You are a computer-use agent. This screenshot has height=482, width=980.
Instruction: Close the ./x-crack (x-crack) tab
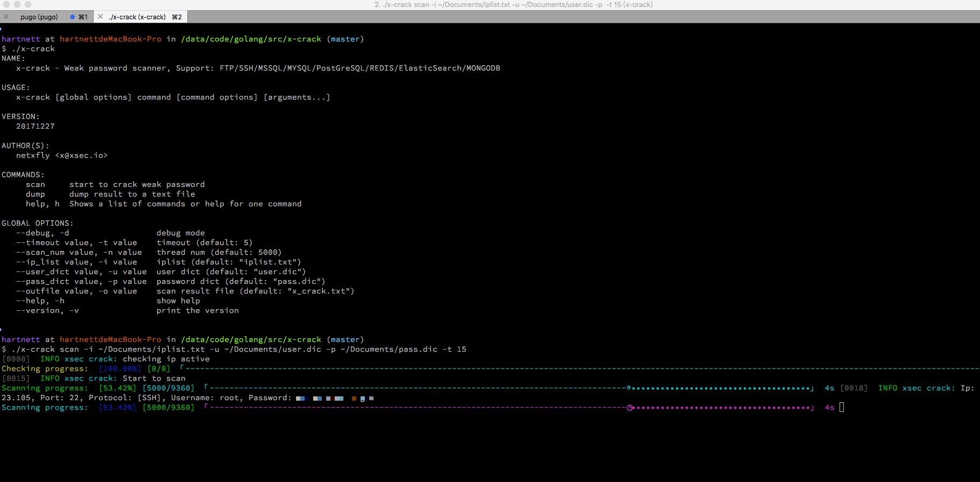pyautogui.click(x=100, y=17)
